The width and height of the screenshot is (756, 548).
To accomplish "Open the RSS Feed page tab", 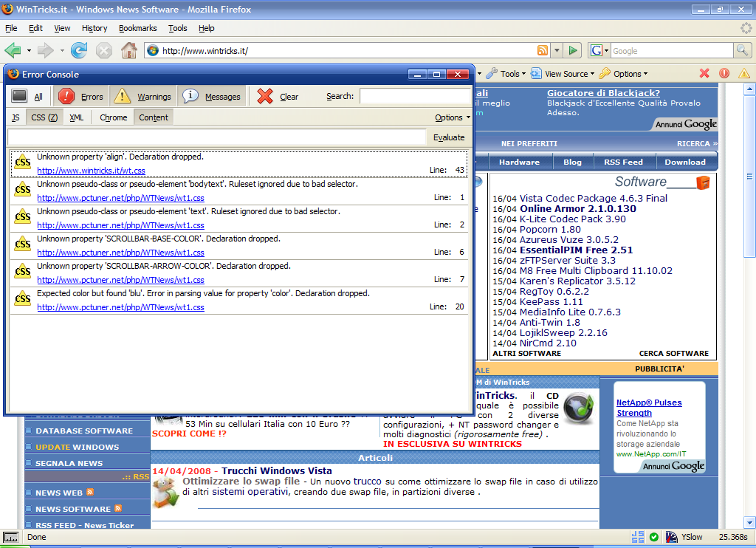I will (x=623, y=162).
